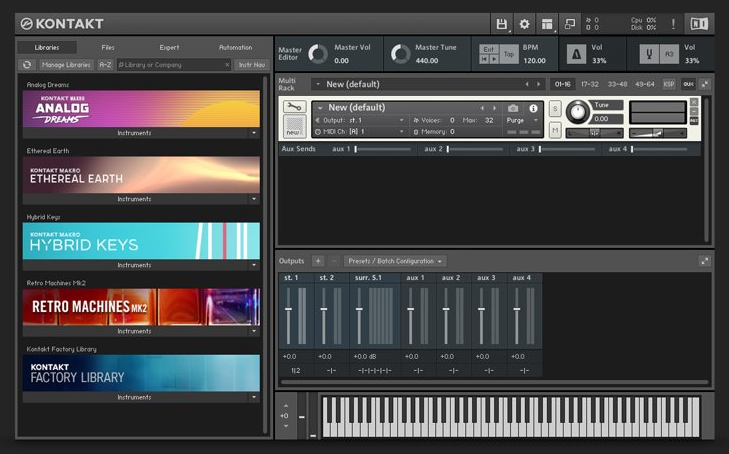
Task: Shift keyboard octave down arrow
Action: pyautogui.click(x=285, y=426)
